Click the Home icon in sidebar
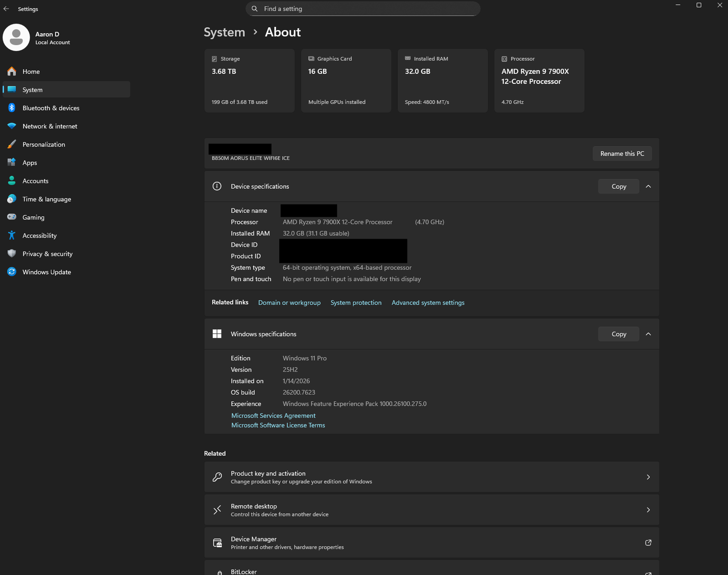728x575 pixels. coord(12,71)
